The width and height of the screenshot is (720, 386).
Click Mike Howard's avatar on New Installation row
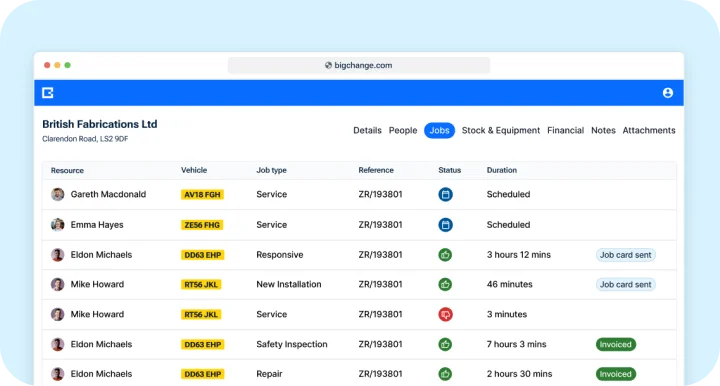pos(57,285)
